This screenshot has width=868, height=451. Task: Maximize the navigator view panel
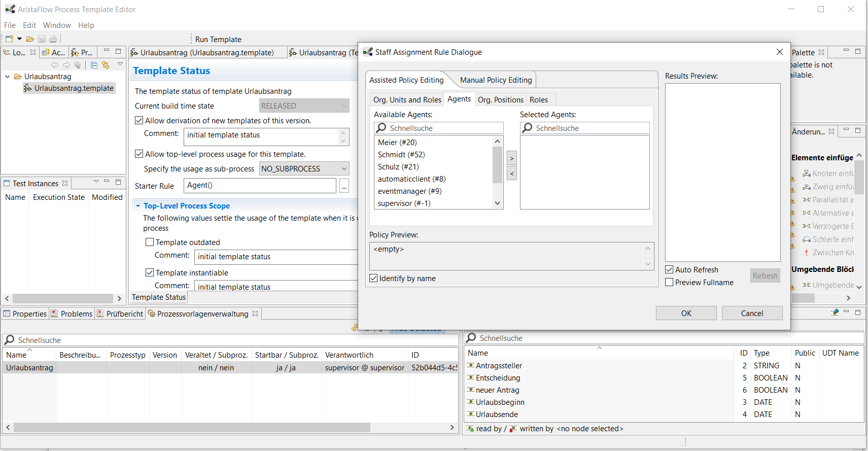(118, 51)
